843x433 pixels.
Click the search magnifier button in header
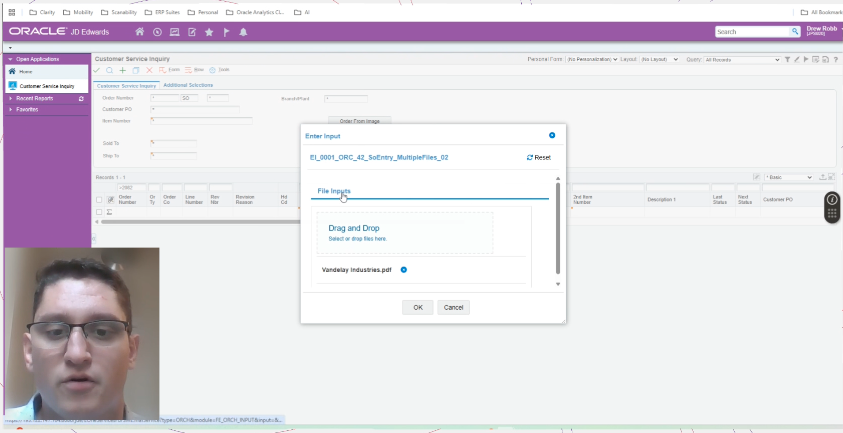pos(794,32)
